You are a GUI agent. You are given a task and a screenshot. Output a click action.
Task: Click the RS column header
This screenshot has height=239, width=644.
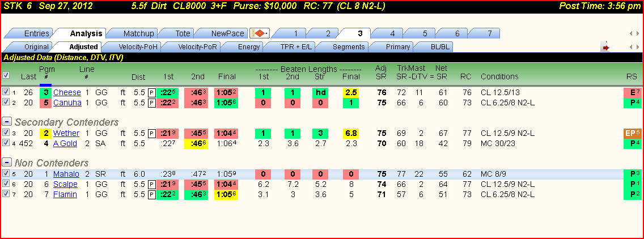click(x=632, y=76)
